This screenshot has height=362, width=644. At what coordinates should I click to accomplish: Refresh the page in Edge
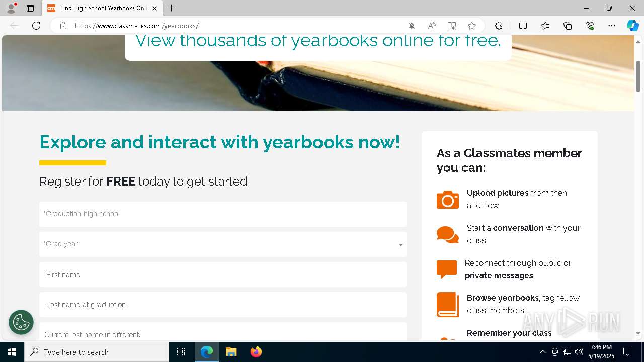(36, 26)
